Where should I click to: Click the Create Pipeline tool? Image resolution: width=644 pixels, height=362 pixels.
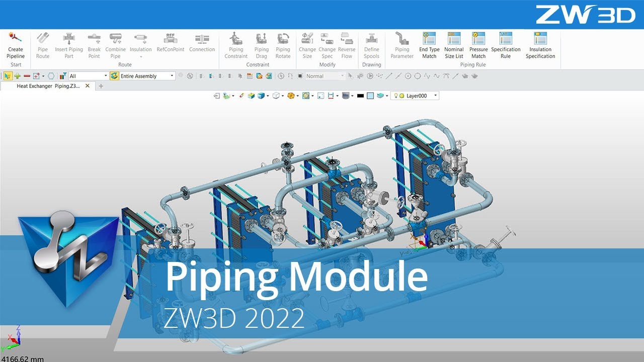tap(16, 46)
